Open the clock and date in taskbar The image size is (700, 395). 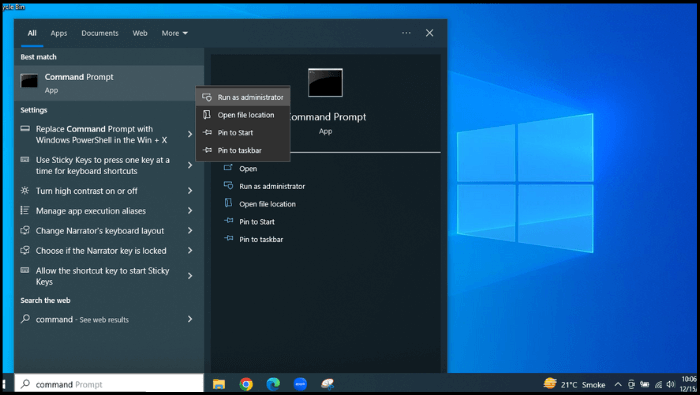tap(688, 384)
